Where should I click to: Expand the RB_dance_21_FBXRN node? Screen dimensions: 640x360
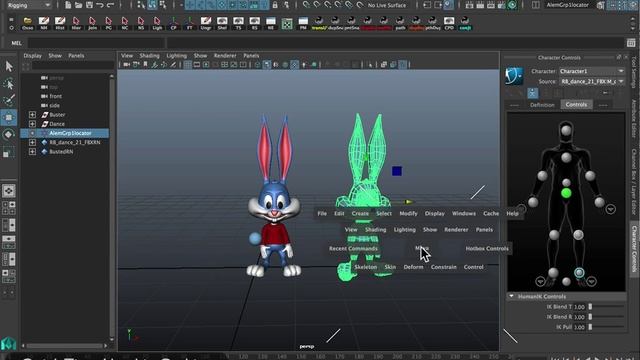coord(32,142)
